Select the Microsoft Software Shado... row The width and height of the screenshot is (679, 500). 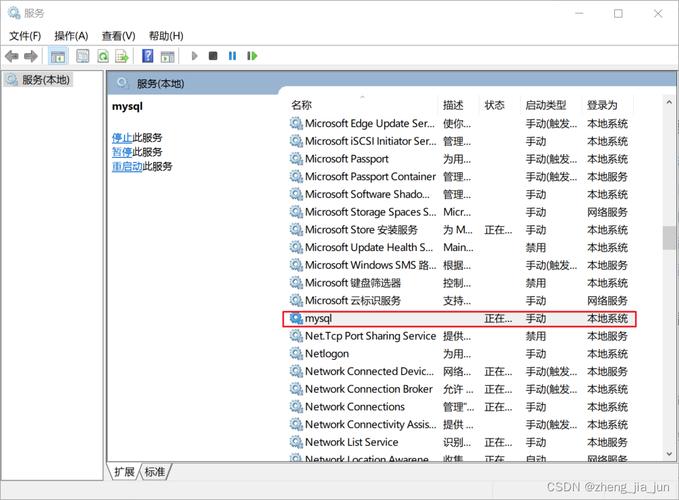(x=459, y=194)
